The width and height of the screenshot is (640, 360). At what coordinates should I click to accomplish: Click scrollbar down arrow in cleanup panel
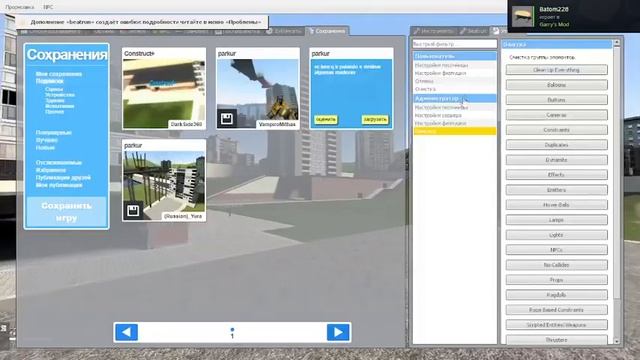click(x=617, y=341)
